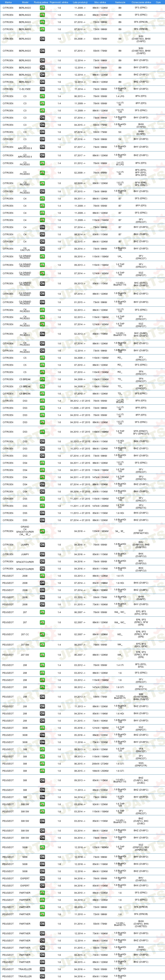165x980 pixels.
Task: Click the Model column header
Action: pos(25,2)
